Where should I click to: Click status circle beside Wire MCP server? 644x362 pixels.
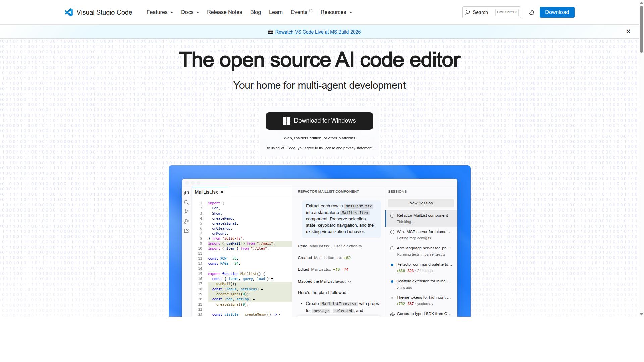[x=392, y=232]
